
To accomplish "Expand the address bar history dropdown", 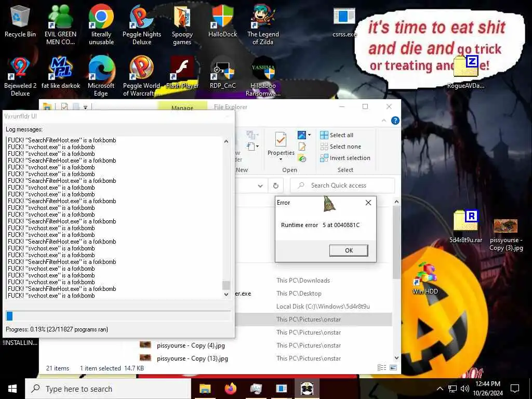I will [x=260, y=185].
